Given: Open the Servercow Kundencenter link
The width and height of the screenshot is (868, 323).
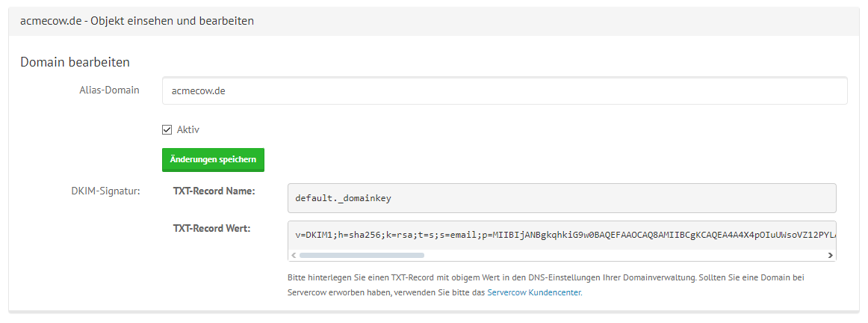Looking at the screenshot, I should pos(534,292).
